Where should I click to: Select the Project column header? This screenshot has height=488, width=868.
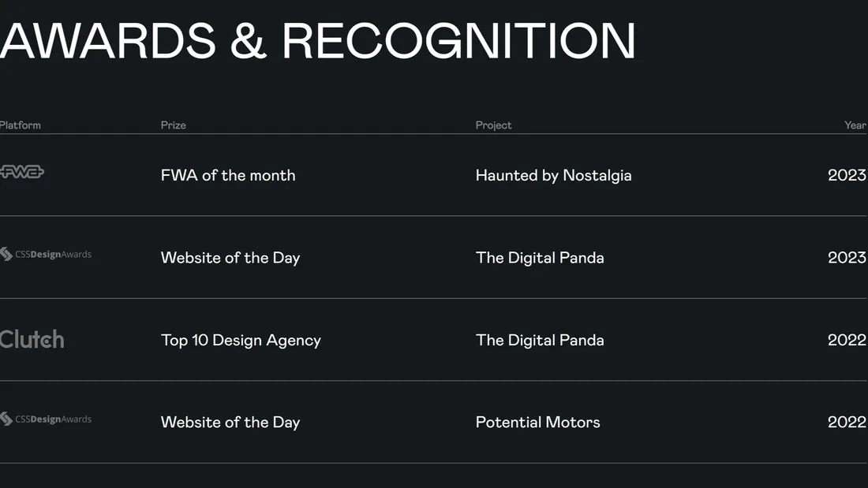(x=493, y=125)
